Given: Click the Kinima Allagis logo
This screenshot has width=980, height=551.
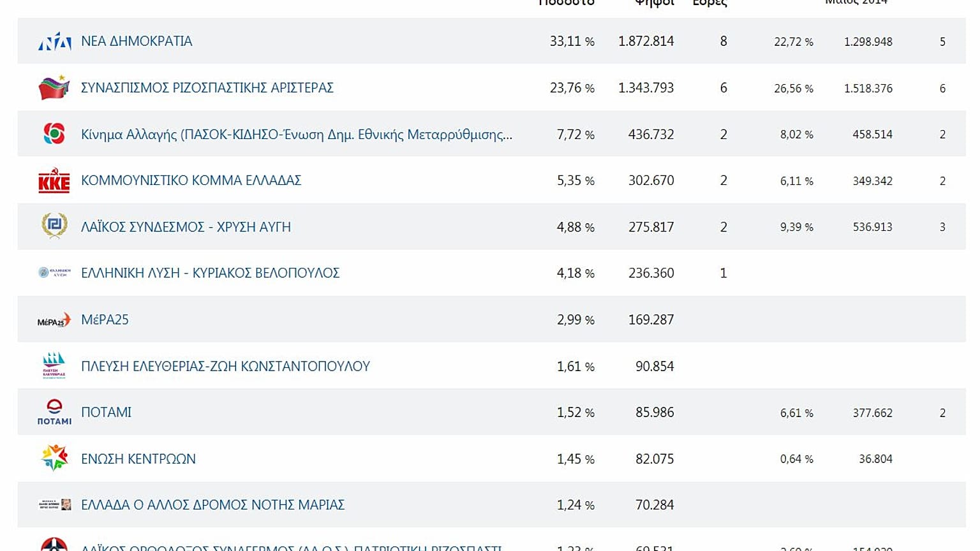Looking at the screenshot, I should 54,134.
